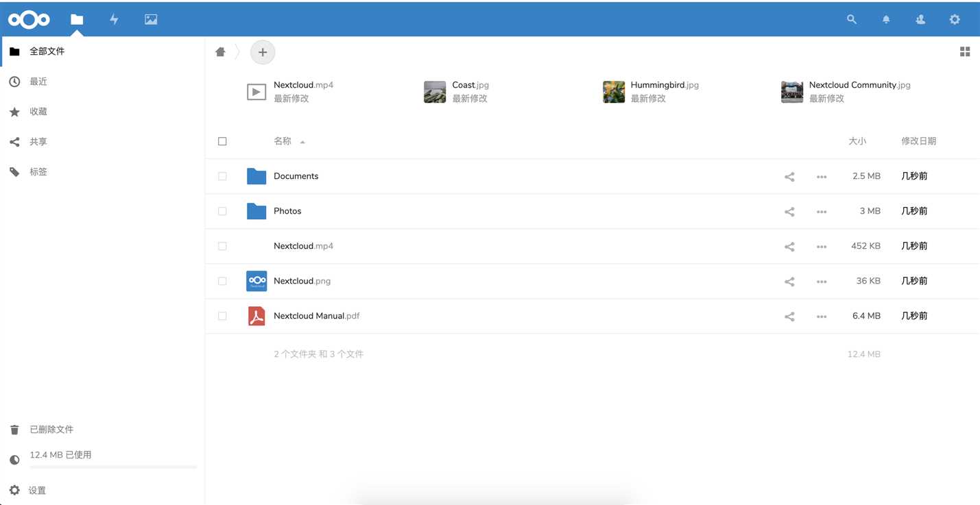The height and width of the screenshot is (505, 980).
Task: Open Nextcloud.png file name
Action: pos(302,281)
